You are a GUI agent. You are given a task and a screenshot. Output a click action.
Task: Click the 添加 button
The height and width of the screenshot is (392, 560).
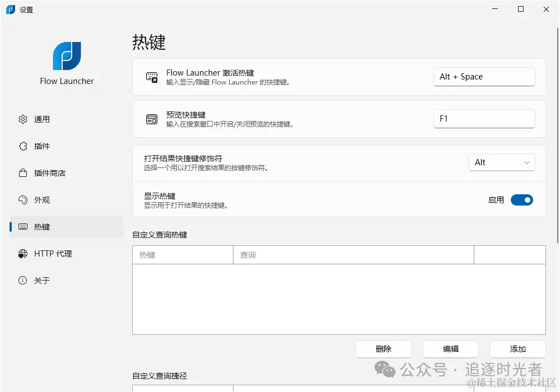518,349
